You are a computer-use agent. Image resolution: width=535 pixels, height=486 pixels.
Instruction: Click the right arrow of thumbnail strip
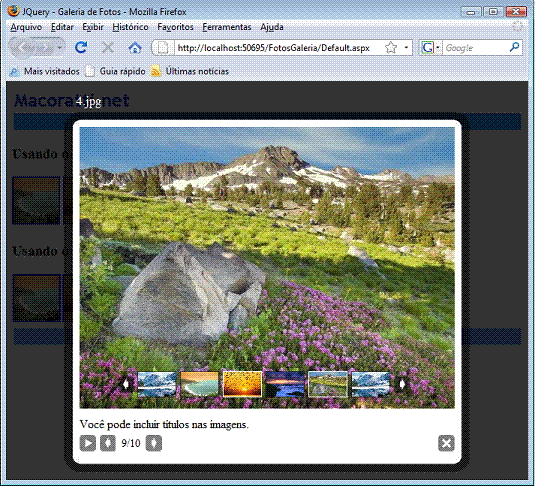(x=402, y=385)
